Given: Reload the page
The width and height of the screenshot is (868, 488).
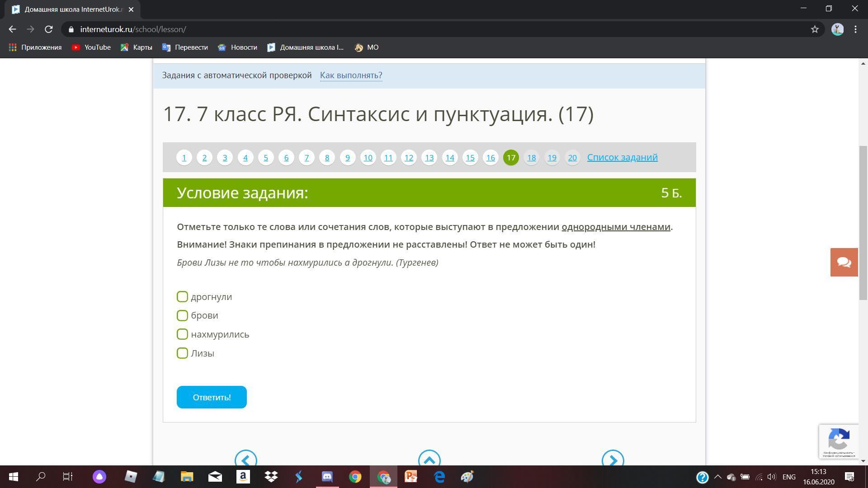Looking at the screenshot, I should pos(49,29).
